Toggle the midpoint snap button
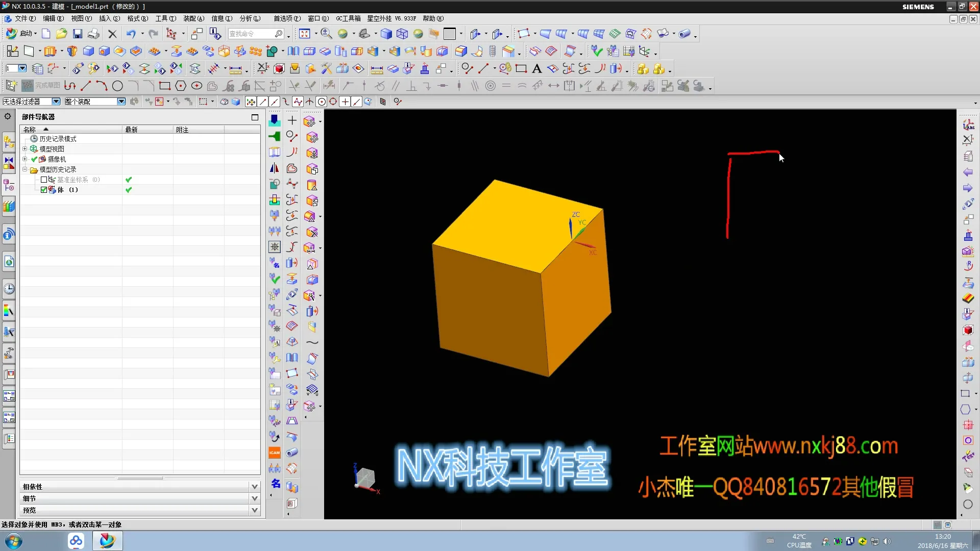 point(274,102)
